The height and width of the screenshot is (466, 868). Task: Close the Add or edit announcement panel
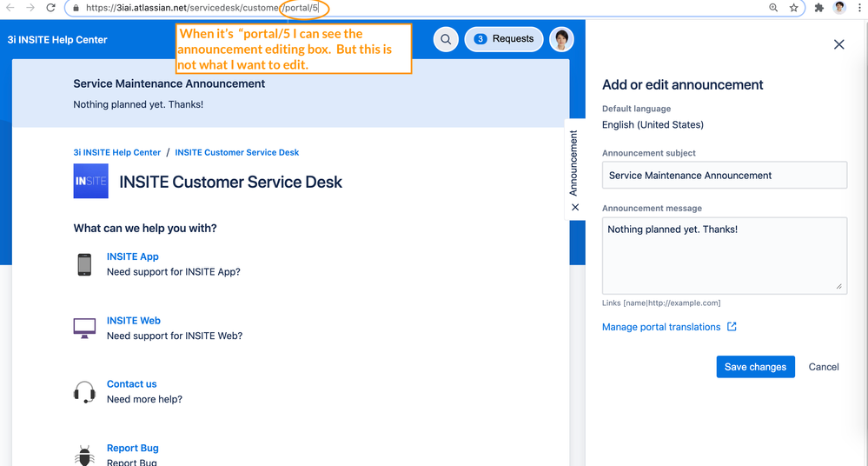click(x=839, y=44)
